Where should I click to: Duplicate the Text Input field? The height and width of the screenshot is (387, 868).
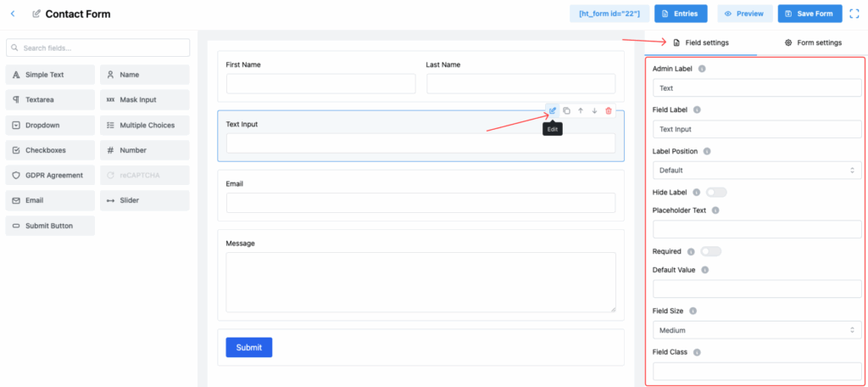[x=566, y=110]
